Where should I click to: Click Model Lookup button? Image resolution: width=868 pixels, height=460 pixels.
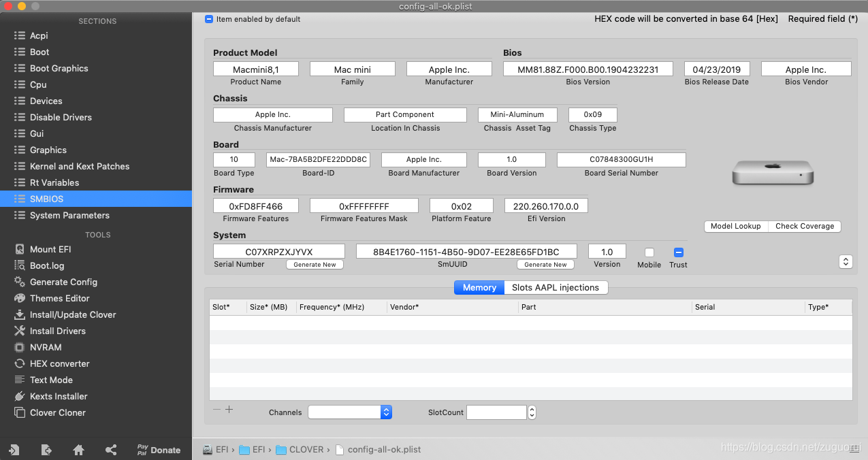736,226
